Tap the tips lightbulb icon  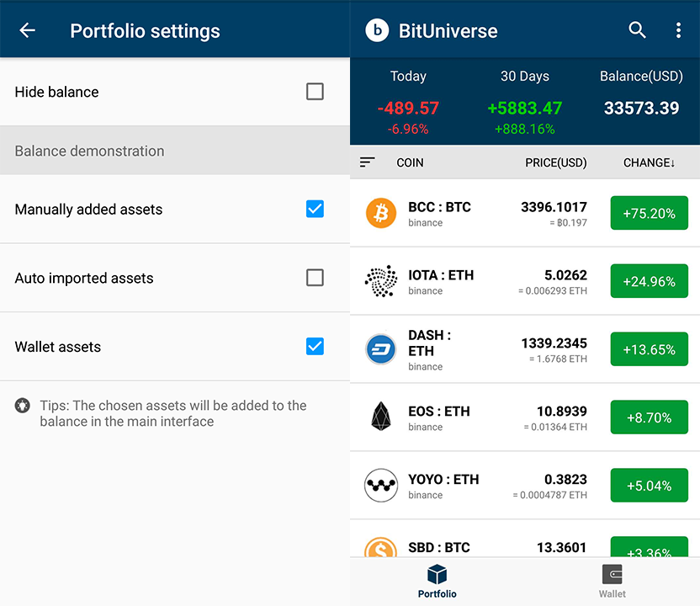(x=23, y=406)
